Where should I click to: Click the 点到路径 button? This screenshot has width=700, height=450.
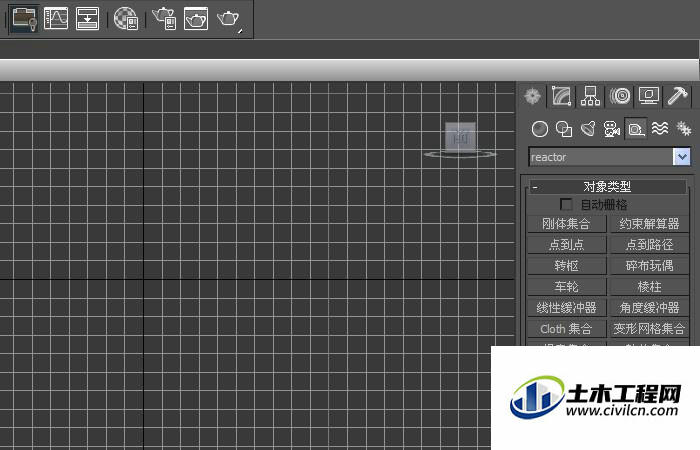pos(649,245)
